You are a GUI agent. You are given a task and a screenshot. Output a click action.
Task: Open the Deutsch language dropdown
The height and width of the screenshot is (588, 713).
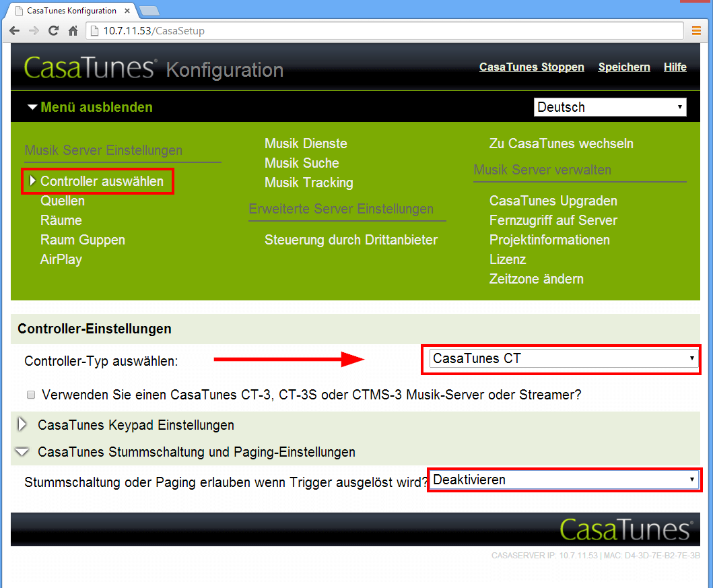(x=609, y=107)
